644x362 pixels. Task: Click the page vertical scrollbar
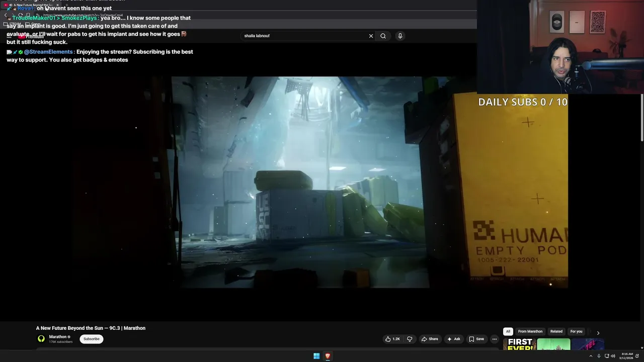(x=642, y=118)
